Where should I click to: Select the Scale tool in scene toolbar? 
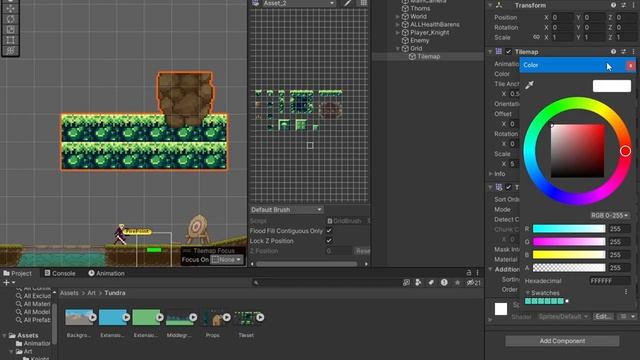[10, 29]
